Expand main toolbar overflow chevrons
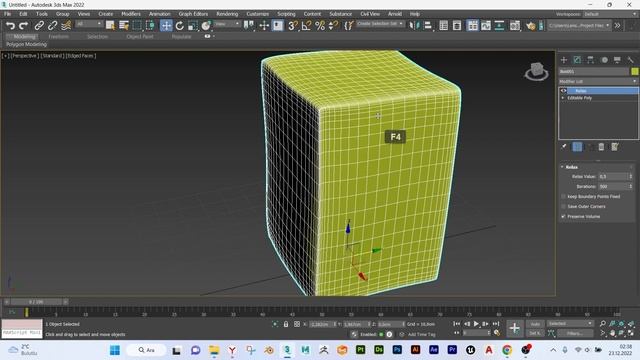The image size is (640, 360). pyautogui.click(x=618, y=25)
